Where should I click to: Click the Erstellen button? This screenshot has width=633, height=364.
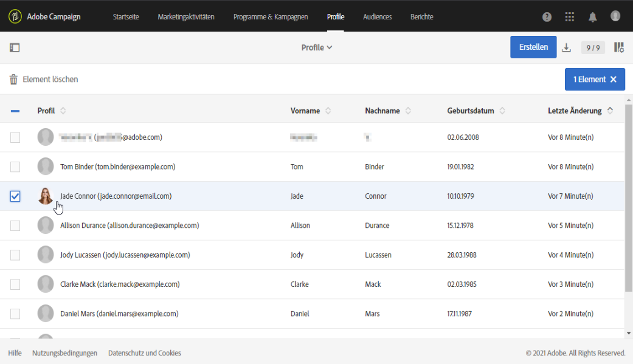pyautogui.click(x=533, y=47)
